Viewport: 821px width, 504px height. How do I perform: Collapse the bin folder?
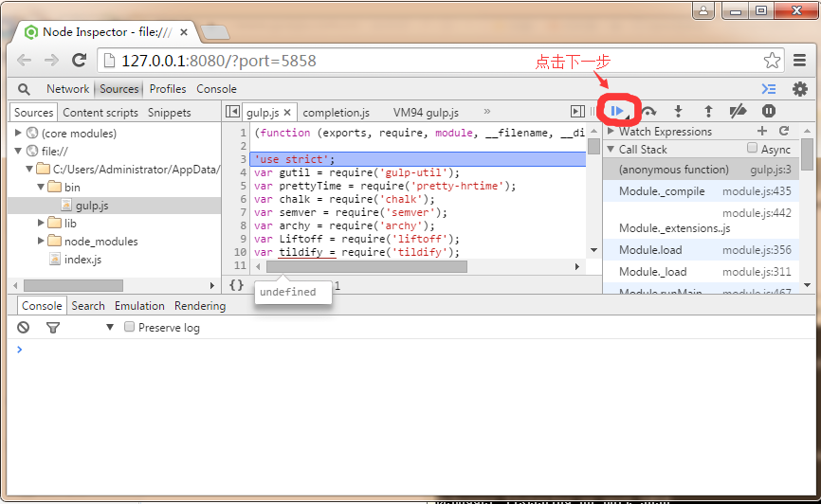coord(41,187)
